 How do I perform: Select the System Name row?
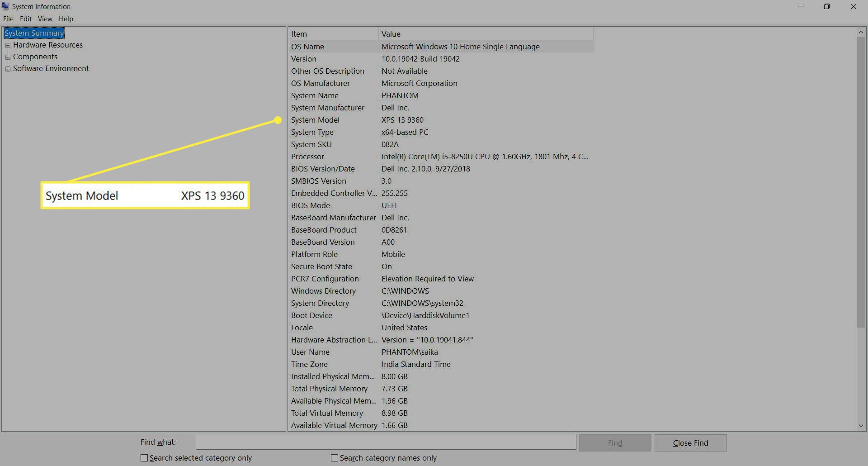(x=441, y=95)
